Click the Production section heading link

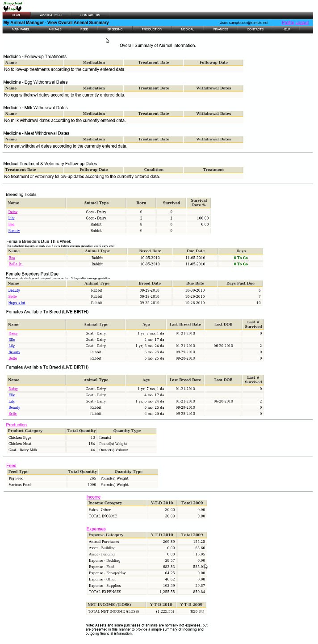tap(16, 425)
